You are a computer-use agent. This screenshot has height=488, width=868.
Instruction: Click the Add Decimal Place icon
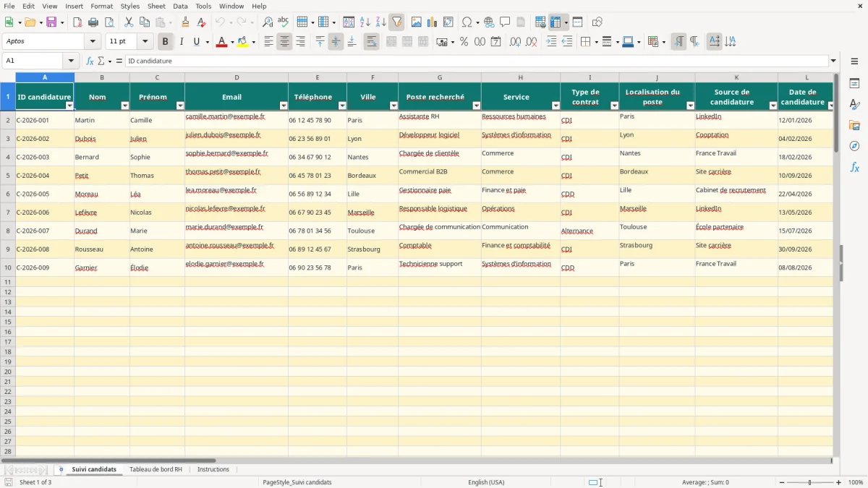(x=515, y=42)
